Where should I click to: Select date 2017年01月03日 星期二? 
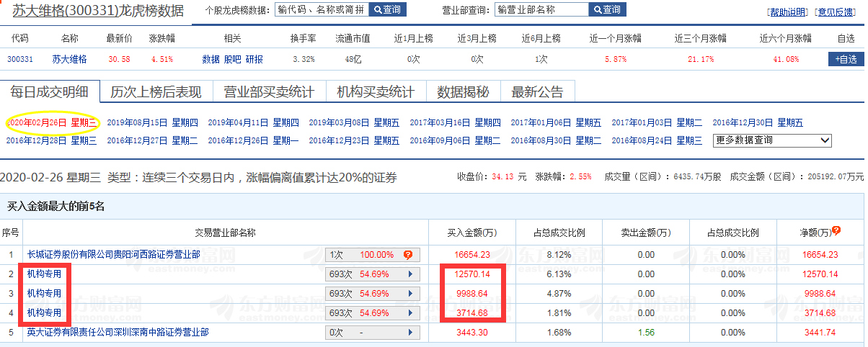click(657, 122)
